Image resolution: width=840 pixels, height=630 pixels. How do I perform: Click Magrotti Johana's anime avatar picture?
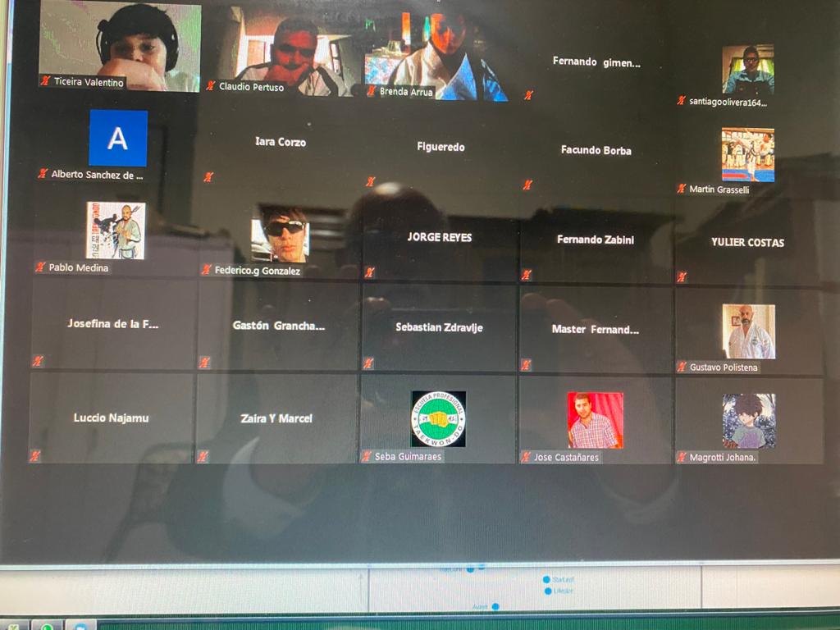click(x=748, y=420)
